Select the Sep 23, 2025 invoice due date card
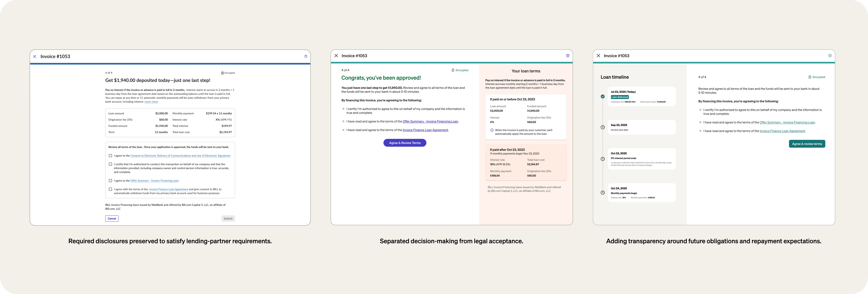868x294 pixels. click(642, 127)
